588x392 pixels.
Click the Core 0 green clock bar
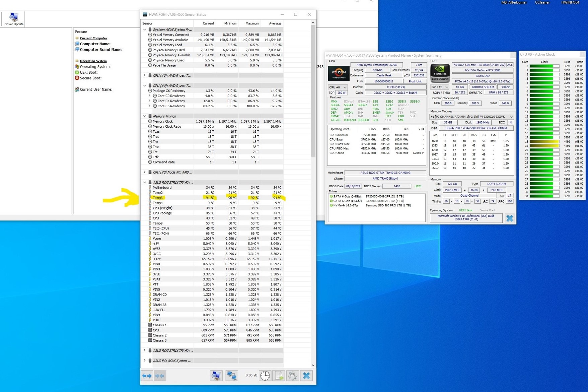click(x=544, y=66)
